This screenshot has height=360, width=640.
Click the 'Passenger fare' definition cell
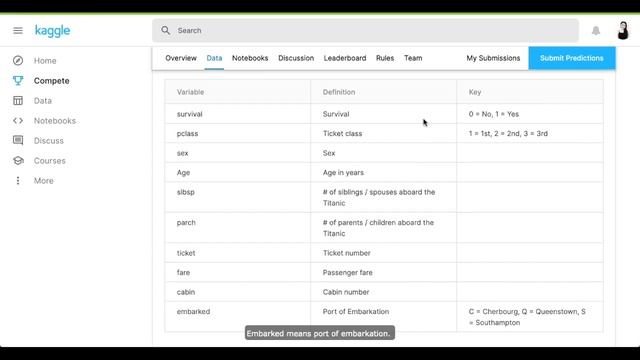click(383, 273)
